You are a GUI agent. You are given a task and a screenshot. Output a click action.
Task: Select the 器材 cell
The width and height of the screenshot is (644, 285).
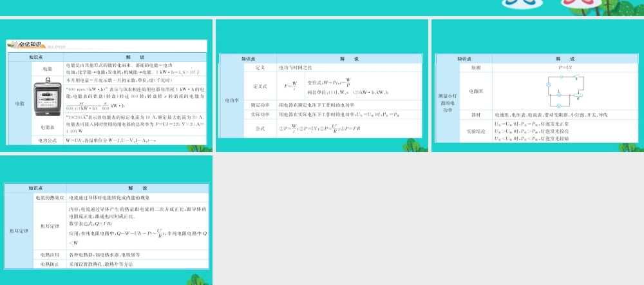(x=476, y=115)
